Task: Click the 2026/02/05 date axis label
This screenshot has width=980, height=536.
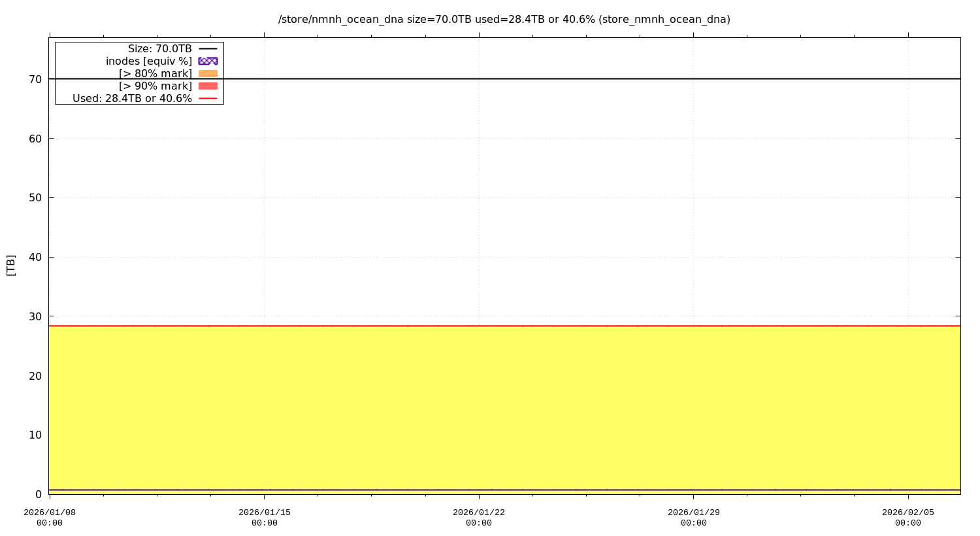Action: coord(907,517)
